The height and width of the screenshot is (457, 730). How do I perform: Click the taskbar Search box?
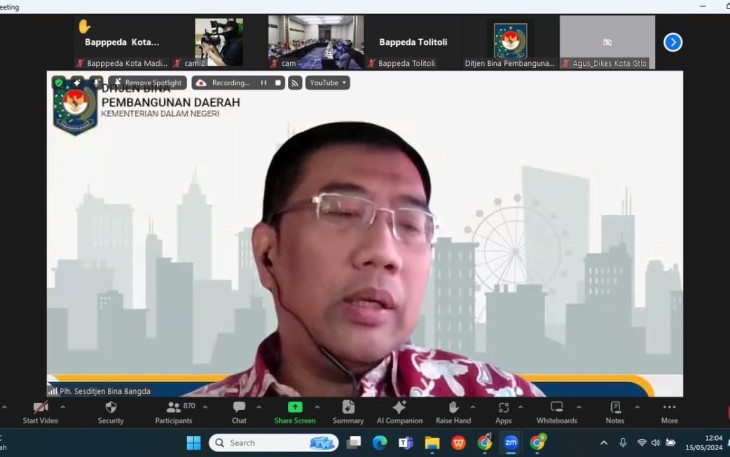[x=274, y=443]
